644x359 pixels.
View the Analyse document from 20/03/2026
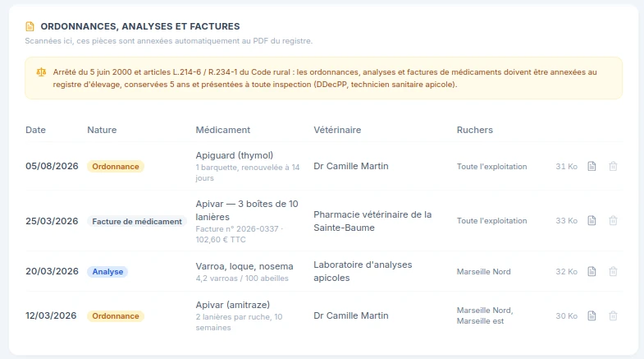591,271
